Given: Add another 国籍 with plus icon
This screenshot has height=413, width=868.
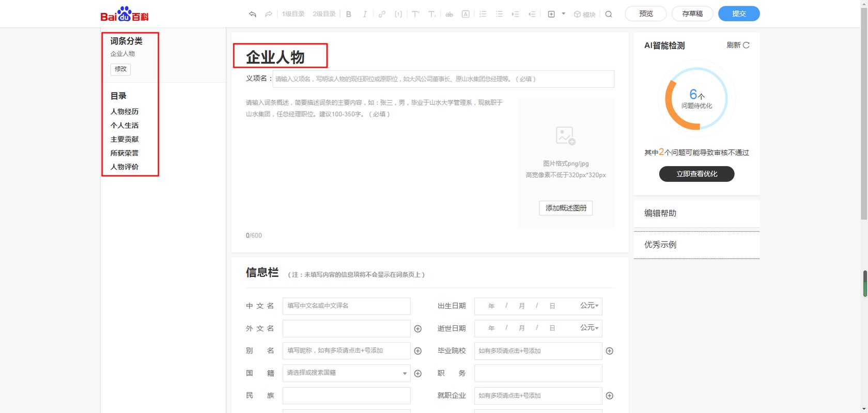Looking at the screenshot, I should (418, 374).
